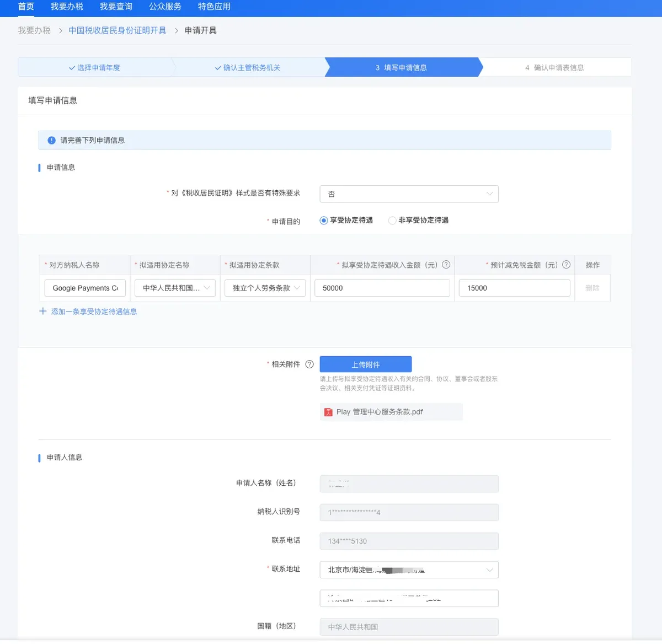Click 删除 in the 操作 column
This screenshot has width=662, height=644.
(x=592, y=288)
